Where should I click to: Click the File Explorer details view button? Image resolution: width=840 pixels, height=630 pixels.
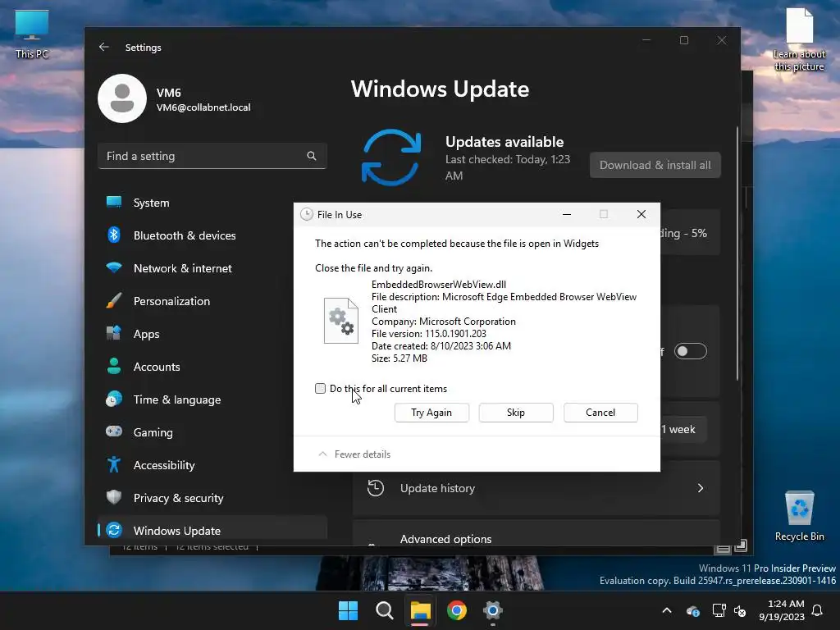click(x=723, y=548)
